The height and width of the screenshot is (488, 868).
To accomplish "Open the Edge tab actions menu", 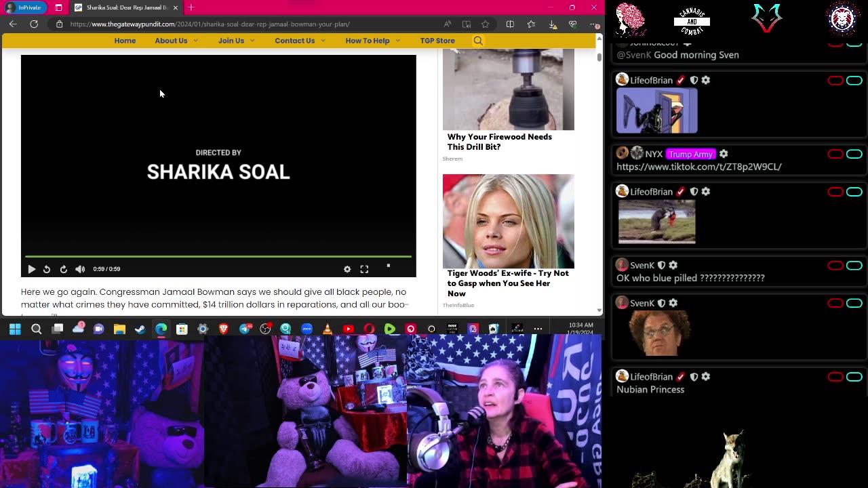I will pos(58,7).
